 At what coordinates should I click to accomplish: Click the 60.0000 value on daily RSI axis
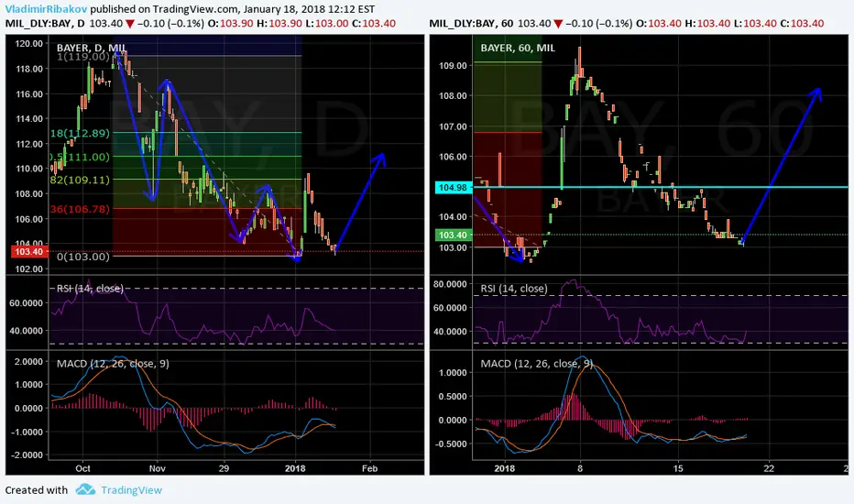coord(27,303)
